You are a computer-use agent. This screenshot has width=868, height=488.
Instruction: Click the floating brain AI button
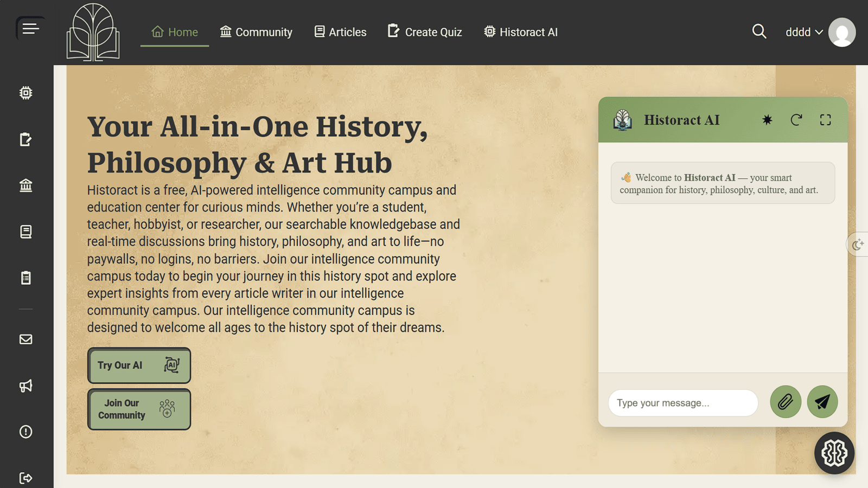834,453
